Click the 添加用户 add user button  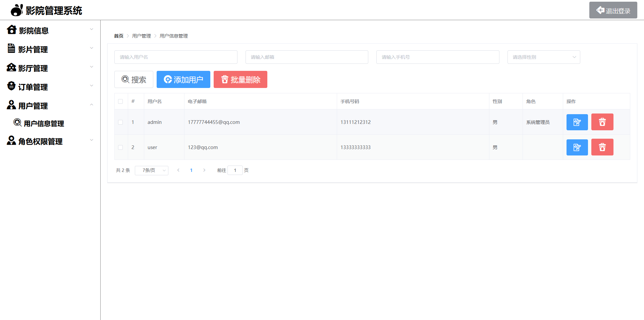click(183, 79)
